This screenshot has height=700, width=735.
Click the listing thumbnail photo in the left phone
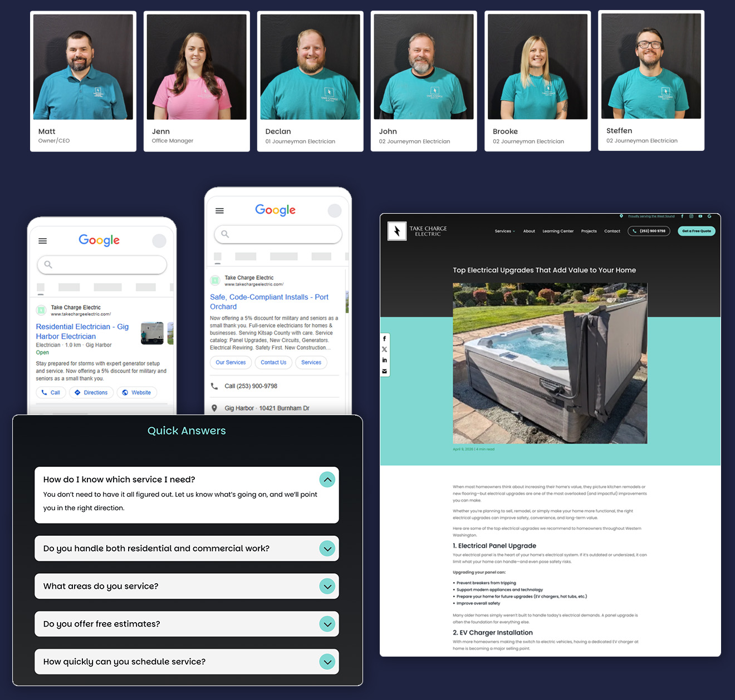(153, 333)
